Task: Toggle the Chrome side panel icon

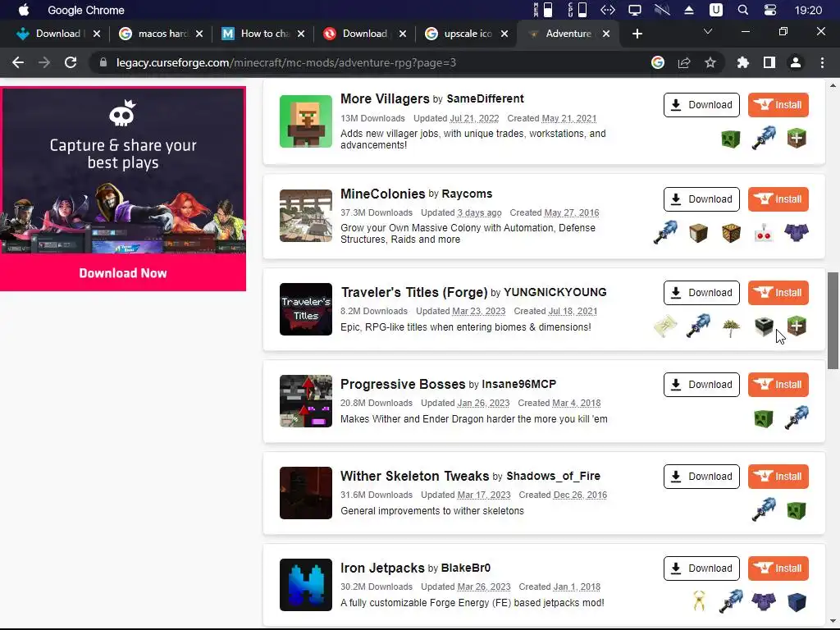Action: pyautogui.click(x=769, y=62)
